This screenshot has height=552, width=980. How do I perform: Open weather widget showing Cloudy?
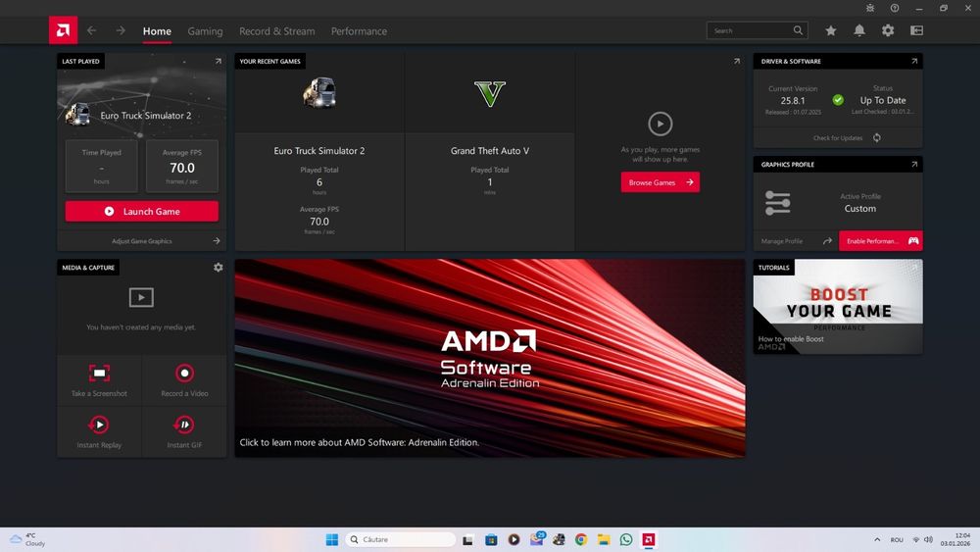point(28,539)
